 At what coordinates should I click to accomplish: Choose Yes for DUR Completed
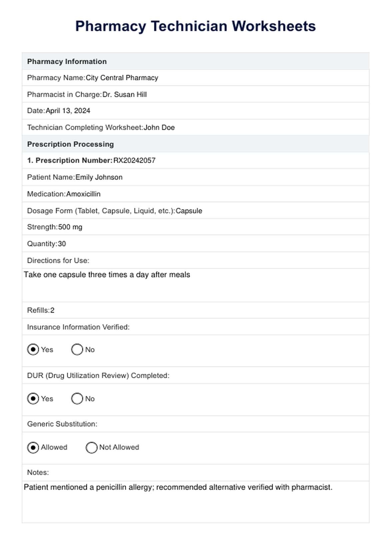33,398
